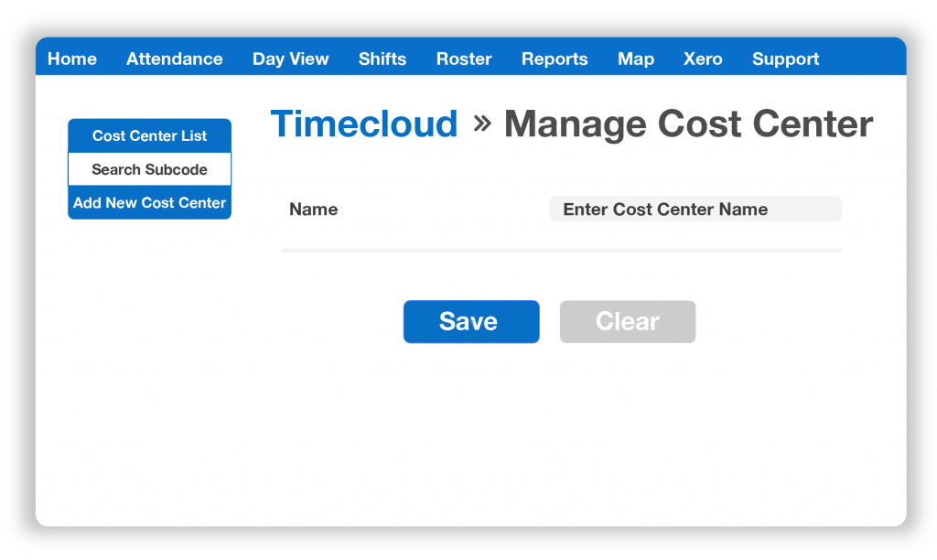Open the Attendance section
Viewport: 937px width, 560px height.
tap(174, 59)
